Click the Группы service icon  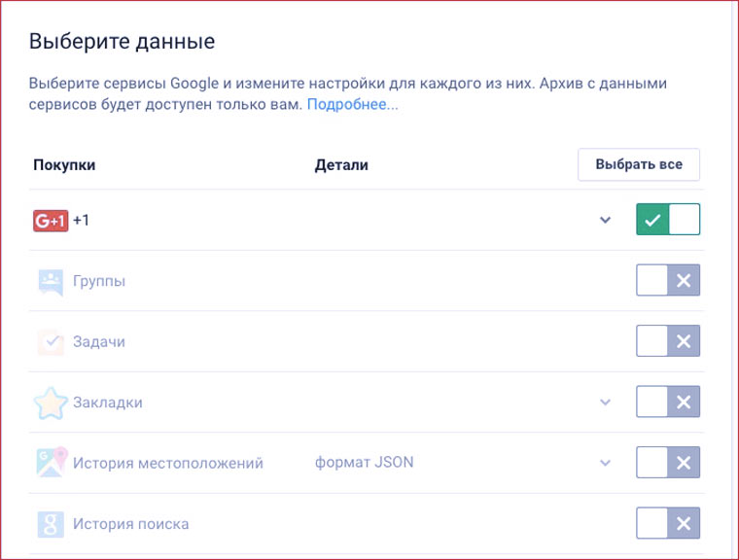51,281
